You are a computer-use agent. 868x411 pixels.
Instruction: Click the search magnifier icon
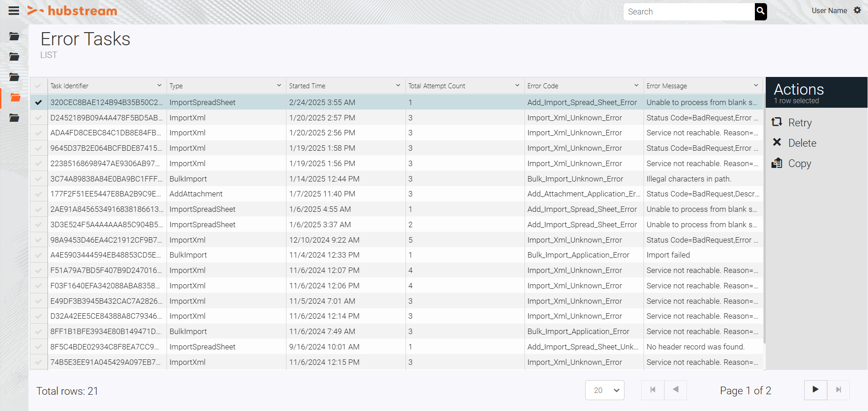click(x=760, y=11)
